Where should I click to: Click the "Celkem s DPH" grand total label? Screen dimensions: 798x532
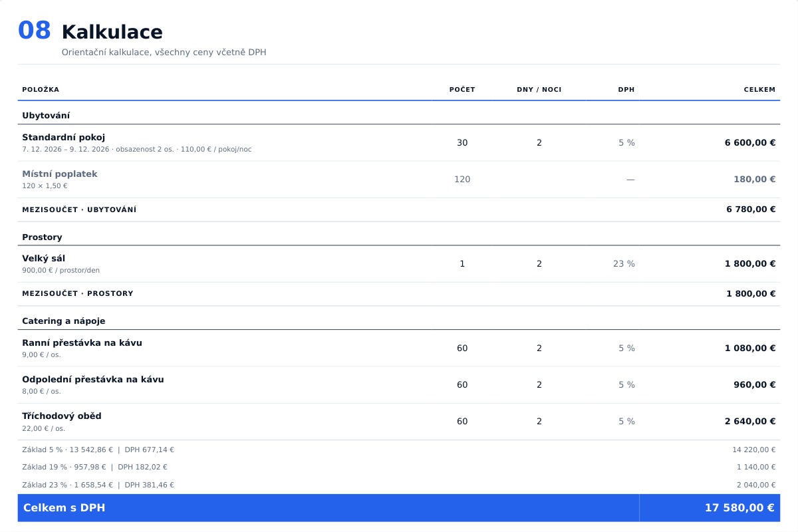pyautogui.click(x=64, y=508)
